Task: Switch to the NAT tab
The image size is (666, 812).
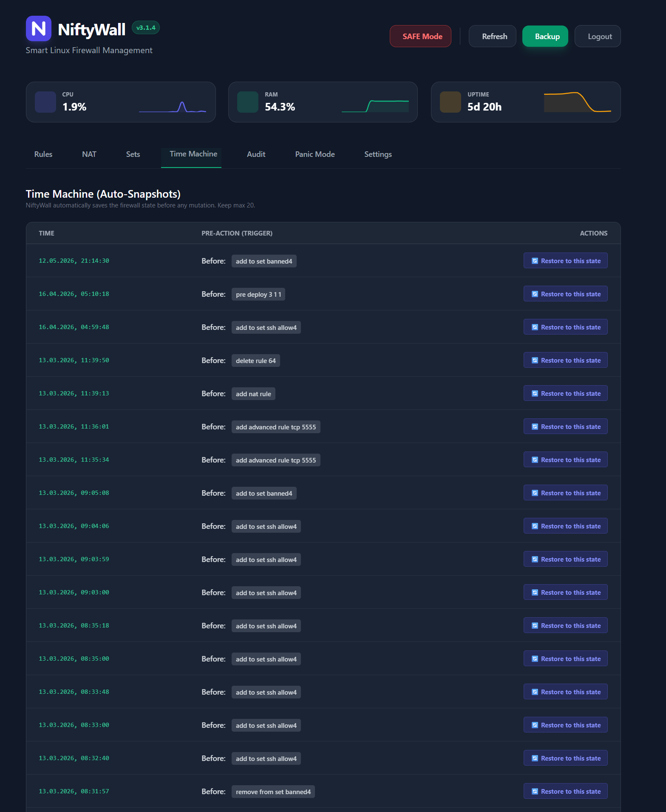Action: tap(89, 154)
